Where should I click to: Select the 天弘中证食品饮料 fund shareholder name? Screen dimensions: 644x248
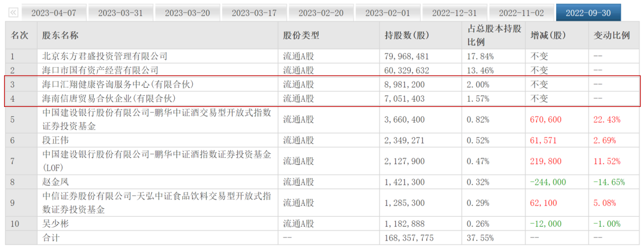coord(157,203)
